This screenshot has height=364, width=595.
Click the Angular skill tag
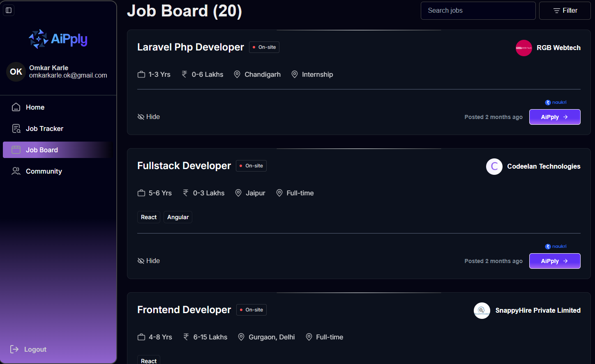pos(178,217)
